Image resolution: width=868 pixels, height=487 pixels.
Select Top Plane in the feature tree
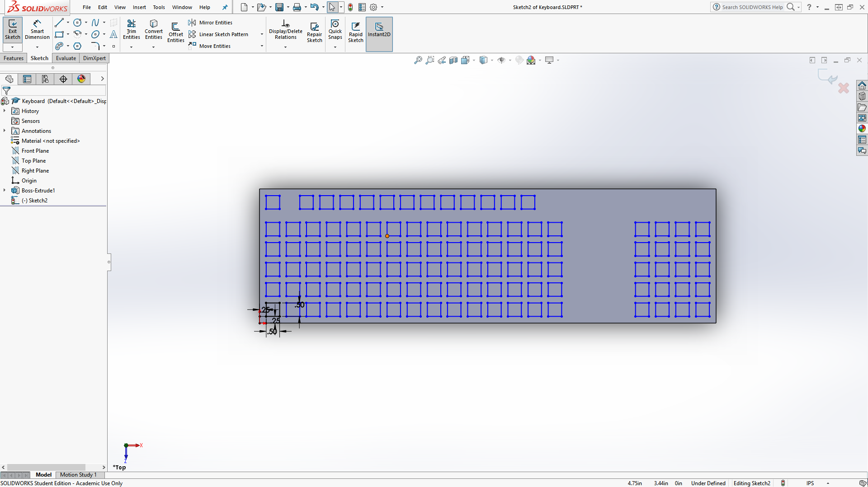pyautogui.click(x=33, y=161)
